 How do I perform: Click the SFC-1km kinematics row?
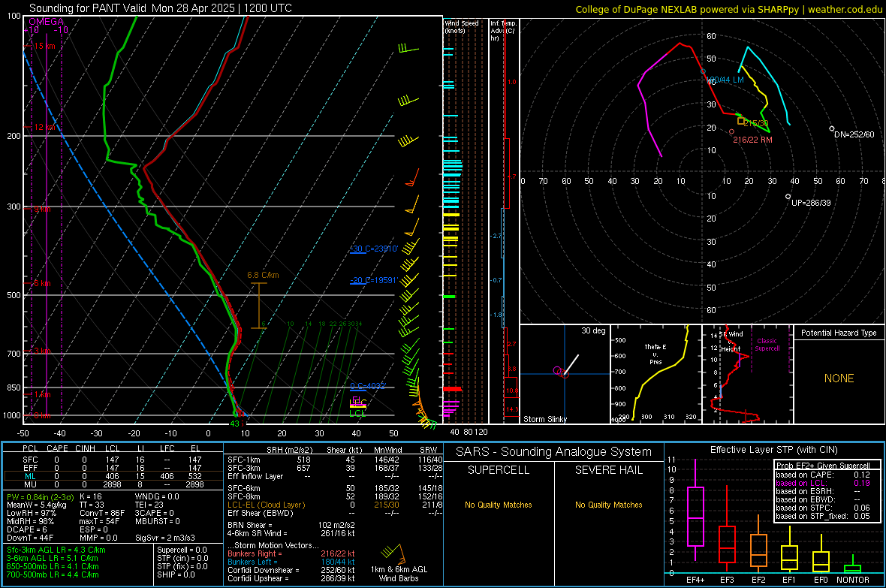coord(333,460)
